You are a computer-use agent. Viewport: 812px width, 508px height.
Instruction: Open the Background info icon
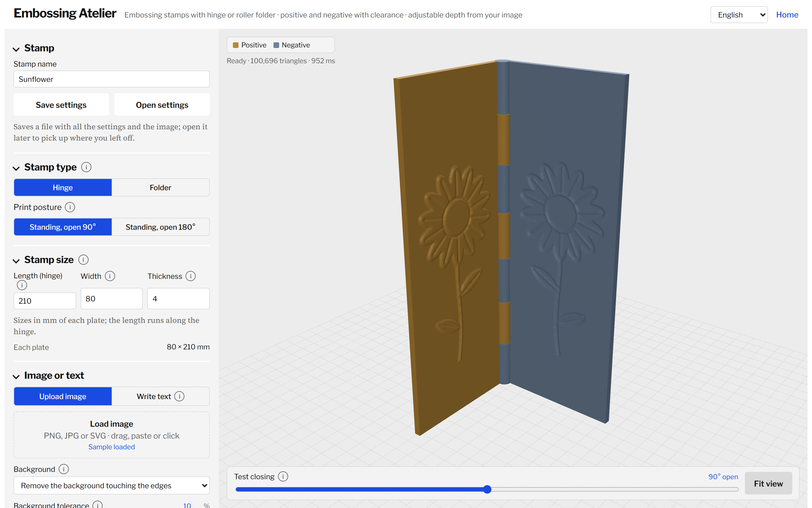click(63, 469)
